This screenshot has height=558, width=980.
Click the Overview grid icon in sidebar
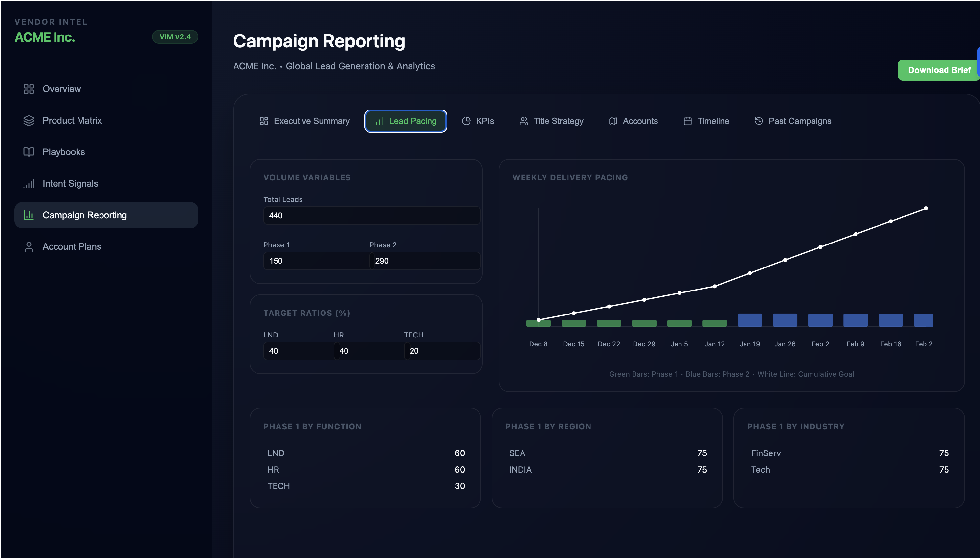[29, 89]
